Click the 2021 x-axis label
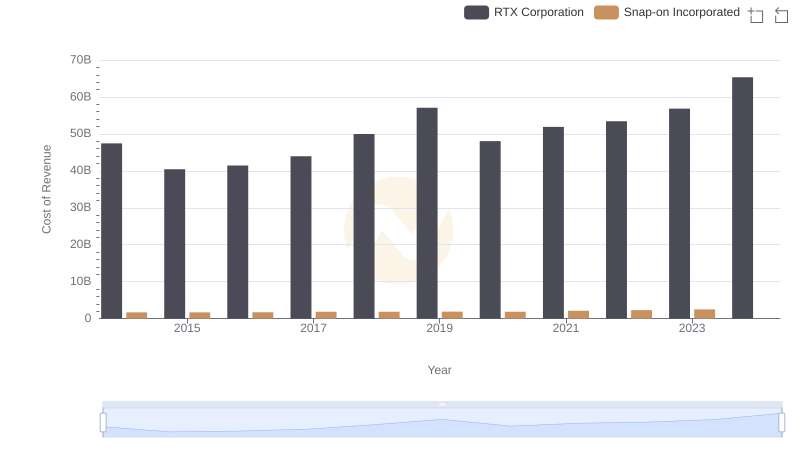 (566, 328)
